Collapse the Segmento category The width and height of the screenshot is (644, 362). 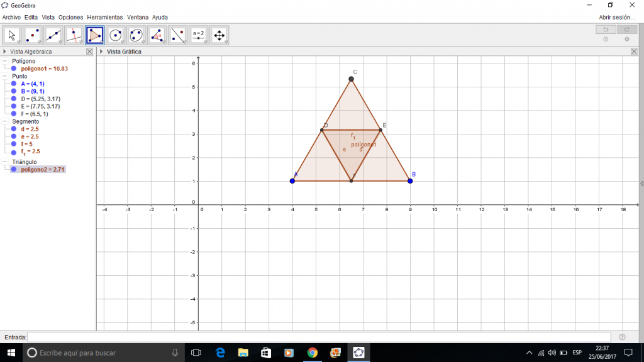[5, 121]
